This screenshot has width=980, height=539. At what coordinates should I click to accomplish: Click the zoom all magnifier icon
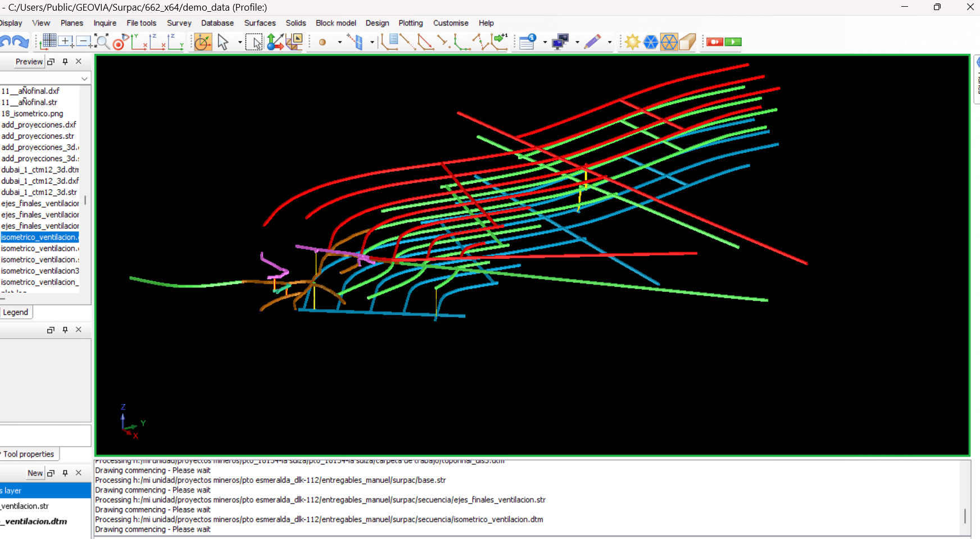[x=102, y=42]
